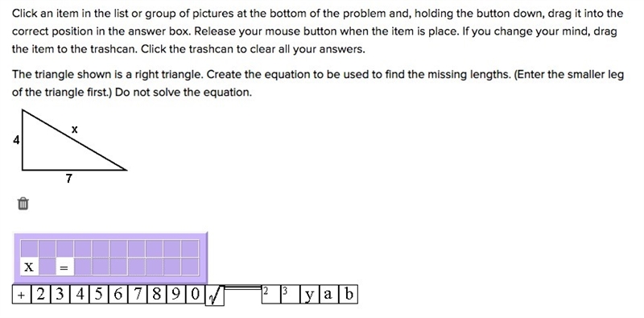Choose the number 7 tile
644x318 pixels.
coord(138,295)
